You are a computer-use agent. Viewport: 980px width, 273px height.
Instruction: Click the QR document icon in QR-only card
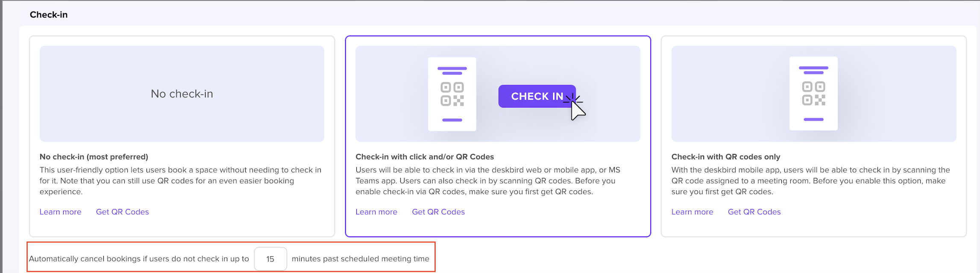coord(813,93)
